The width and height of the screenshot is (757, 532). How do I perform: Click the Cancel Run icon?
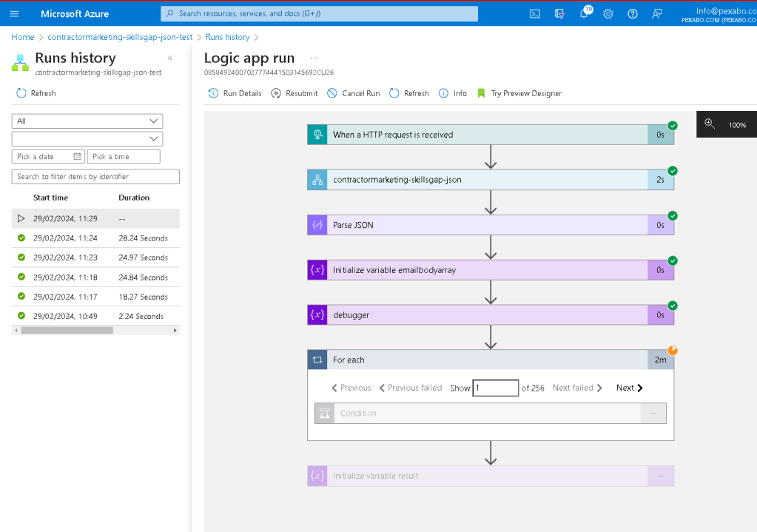click(x=332, y=93)
